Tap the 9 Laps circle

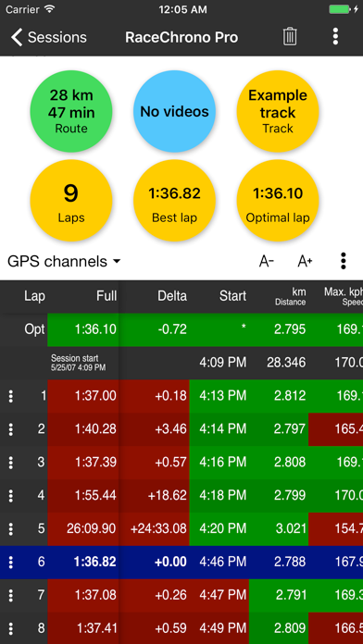pyautogui.click(x=71, y=201)
